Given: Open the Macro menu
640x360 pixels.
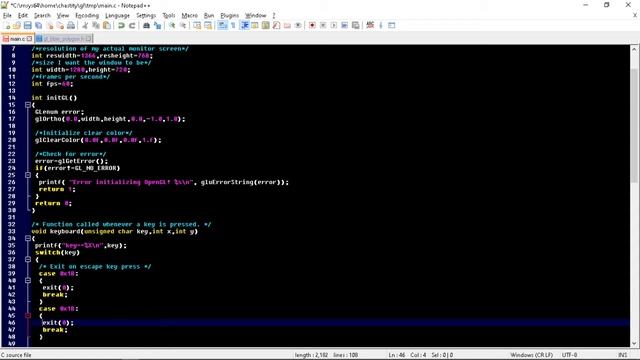Looking at the screenshot, I should click(189, 16).
